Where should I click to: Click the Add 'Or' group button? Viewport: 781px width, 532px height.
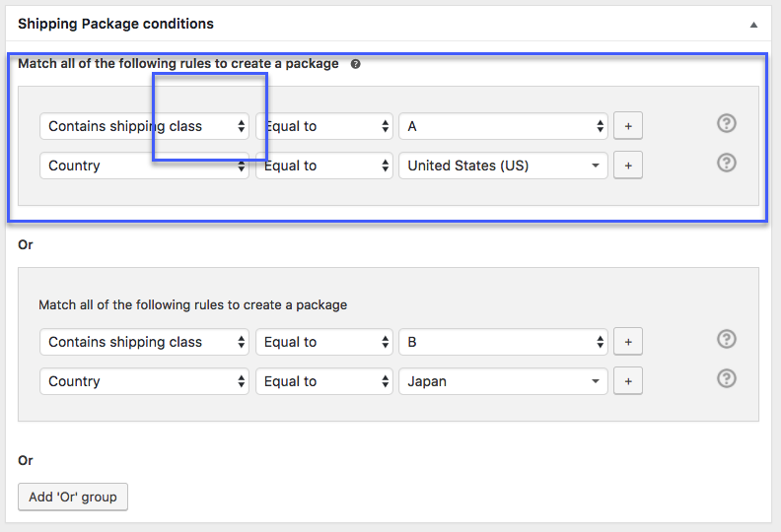tap(73, 497)
